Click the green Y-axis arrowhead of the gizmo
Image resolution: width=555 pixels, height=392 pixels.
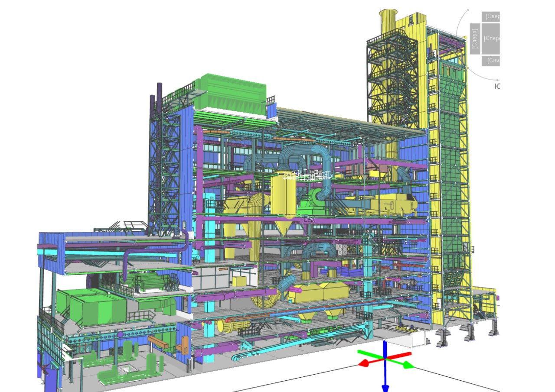tap(408, 365)
